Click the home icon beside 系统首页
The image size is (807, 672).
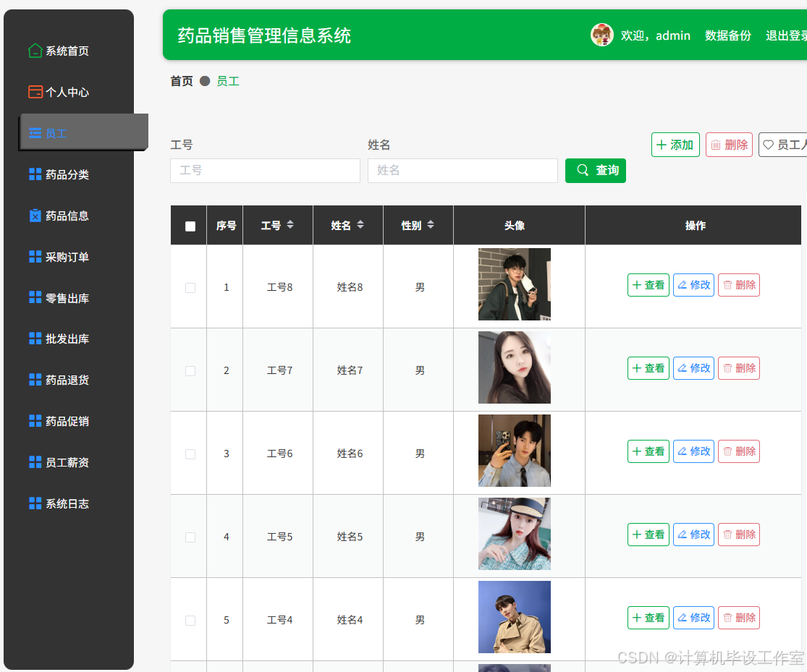(x=35, y=51)
